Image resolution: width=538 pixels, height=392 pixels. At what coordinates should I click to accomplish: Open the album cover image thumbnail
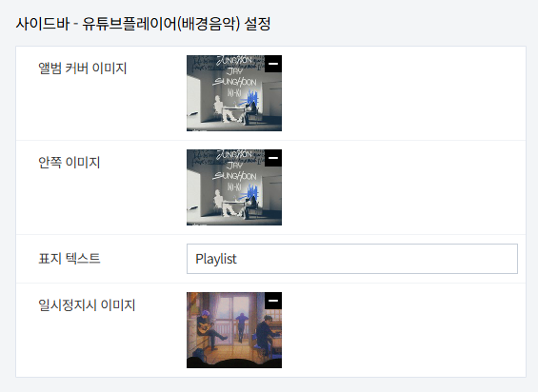(234, 93)
